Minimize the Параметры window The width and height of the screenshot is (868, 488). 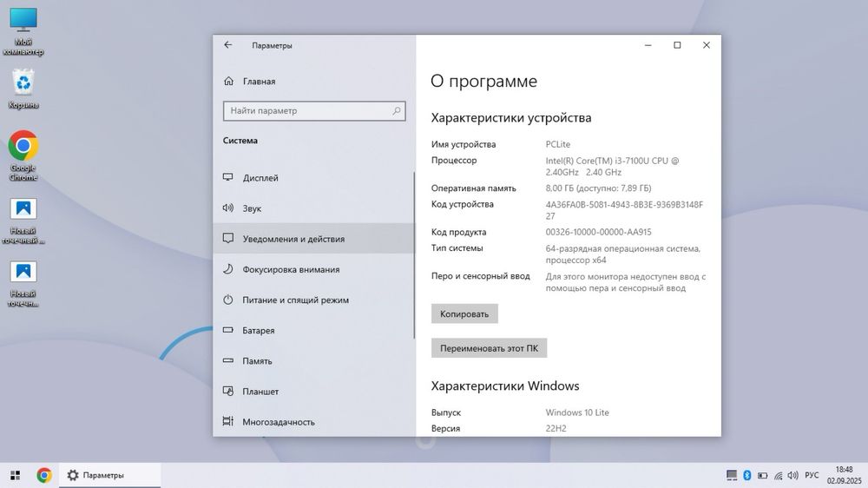(x=648, y=45)
